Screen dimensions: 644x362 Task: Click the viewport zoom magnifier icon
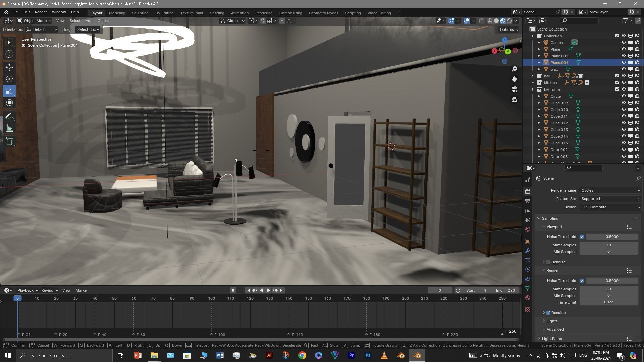point(514,69)
